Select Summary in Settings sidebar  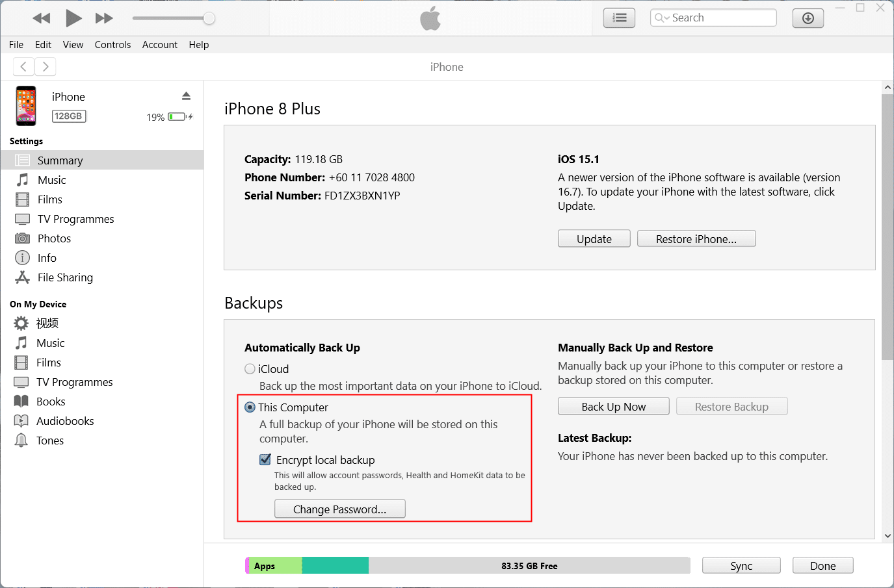[x=102, y=160]
